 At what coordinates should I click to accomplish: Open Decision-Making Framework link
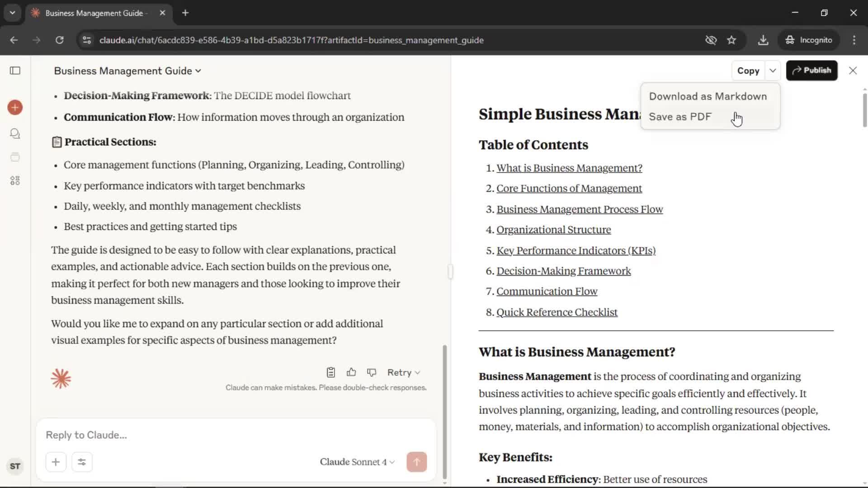click(564, 271)
